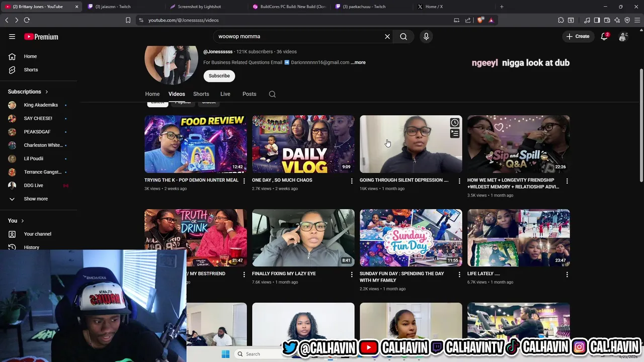
Task: Open the Food Review video thumbnail
Action: click(196, 144)
